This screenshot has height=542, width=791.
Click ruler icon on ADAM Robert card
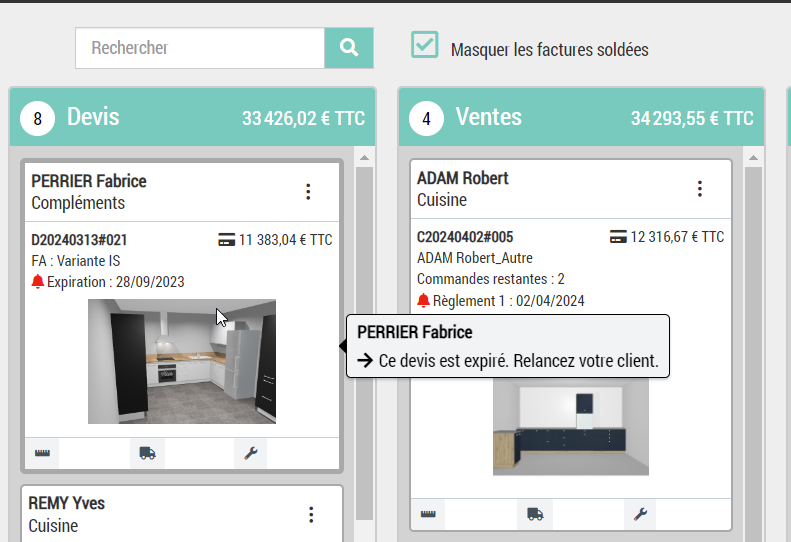pyautogui.click(x=428, y=515)
